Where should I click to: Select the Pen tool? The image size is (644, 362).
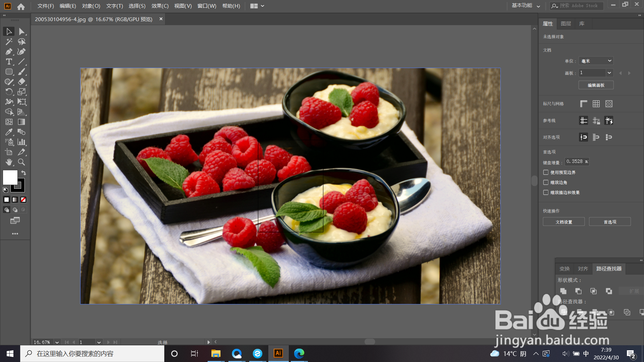[9, 52]
